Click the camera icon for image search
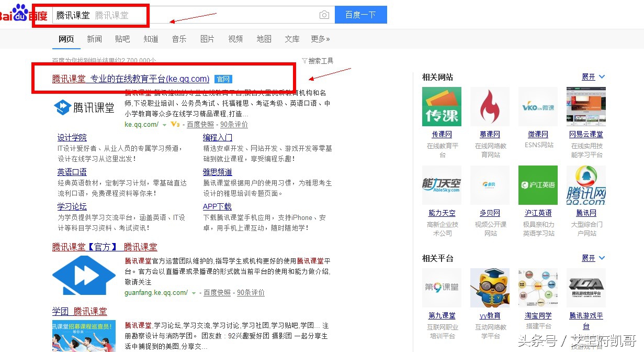Image resolution: width=644 pixels, height=352 pixels. point(324,15)
